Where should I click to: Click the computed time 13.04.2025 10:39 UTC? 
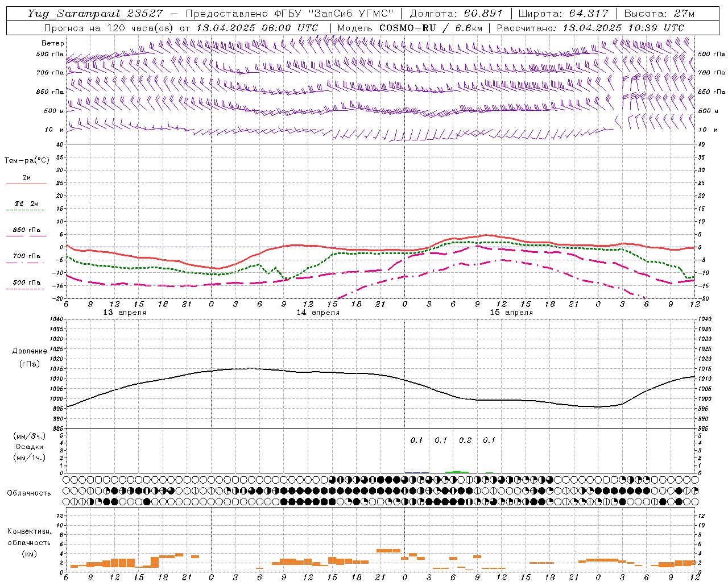click(x=623, y=28)
